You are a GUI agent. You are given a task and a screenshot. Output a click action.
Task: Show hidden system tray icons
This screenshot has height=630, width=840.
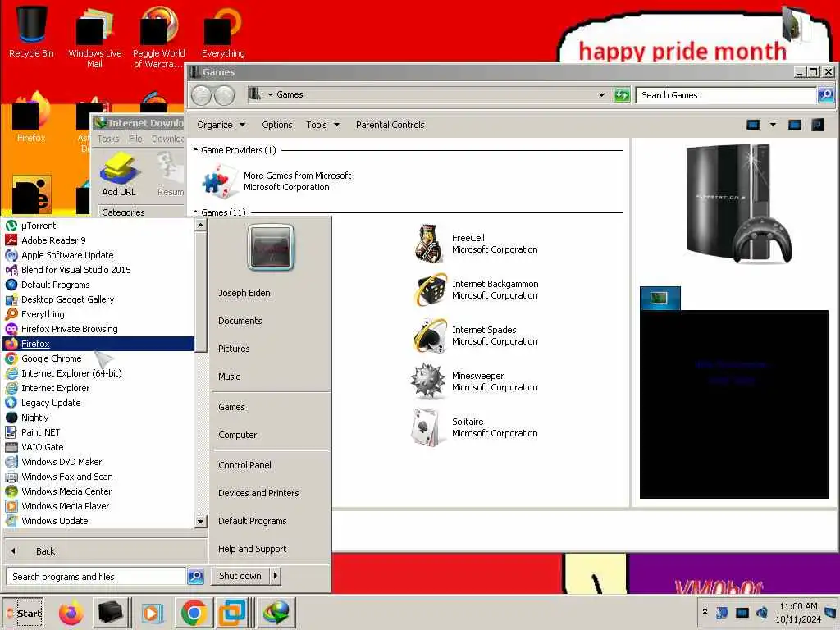705,612
